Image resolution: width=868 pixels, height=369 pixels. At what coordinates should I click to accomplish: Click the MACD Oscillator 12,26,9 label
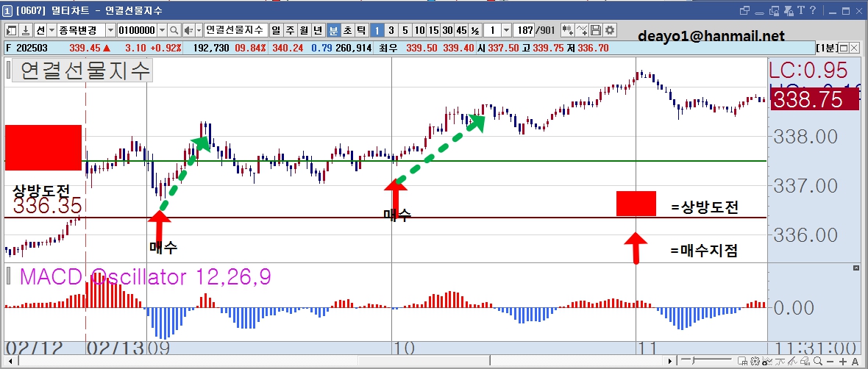click(x=145, y=276)
